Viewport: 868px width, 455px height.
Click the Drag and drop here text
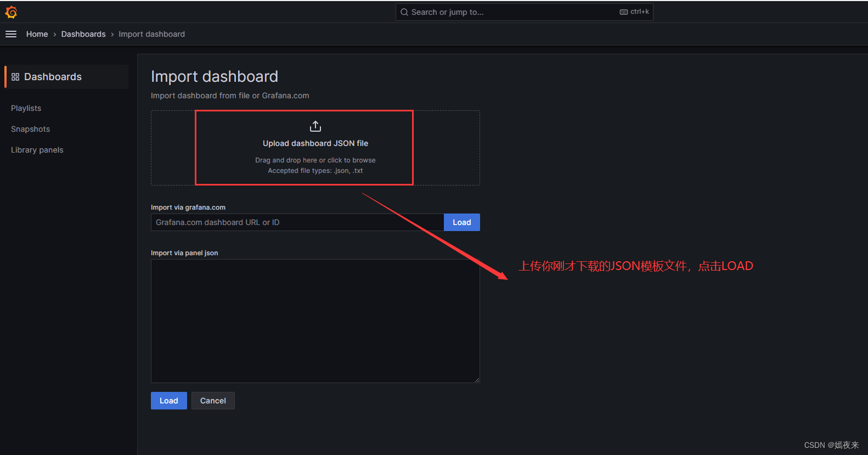315,160
